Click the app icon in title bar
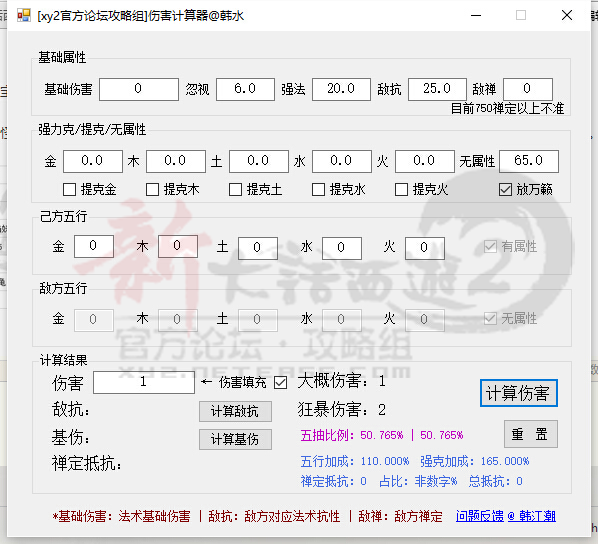The image size is (598, 544). point(24,15)
